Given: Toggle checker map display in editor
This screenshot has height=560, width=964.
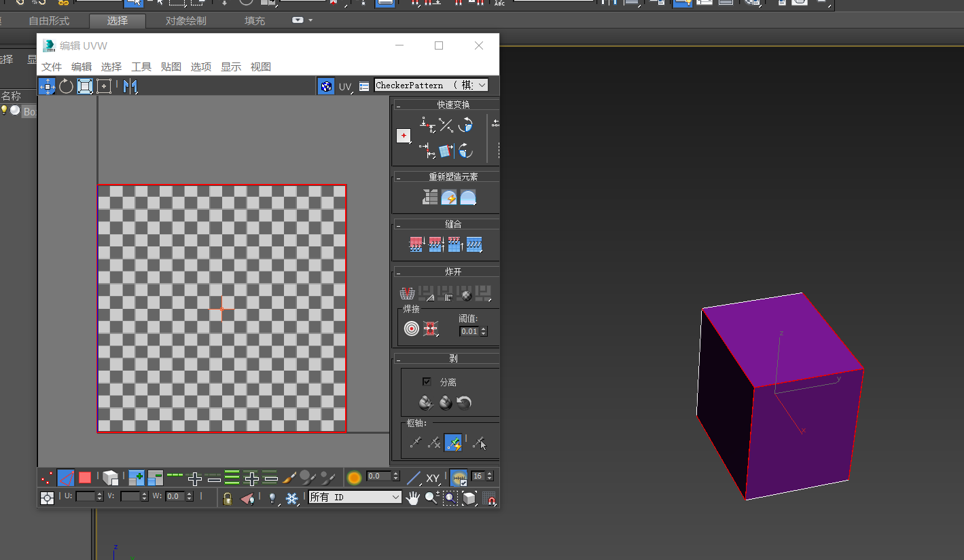Looking at the screenshot, I should click(x=327, y=86).
